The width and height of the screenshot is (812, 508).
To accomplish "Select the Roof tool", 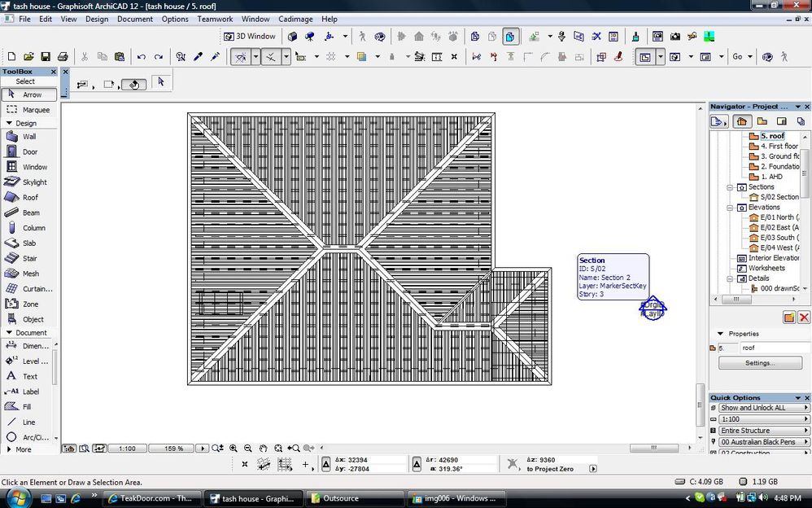I will click(x=29, y=197).
